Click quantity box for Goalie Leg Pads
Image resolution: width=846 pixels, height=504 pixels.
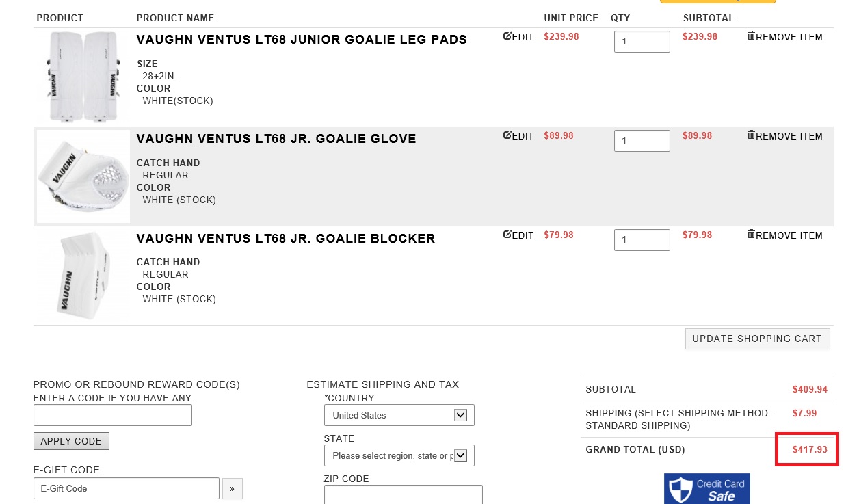pyautogui.click(x=642, y=42)
